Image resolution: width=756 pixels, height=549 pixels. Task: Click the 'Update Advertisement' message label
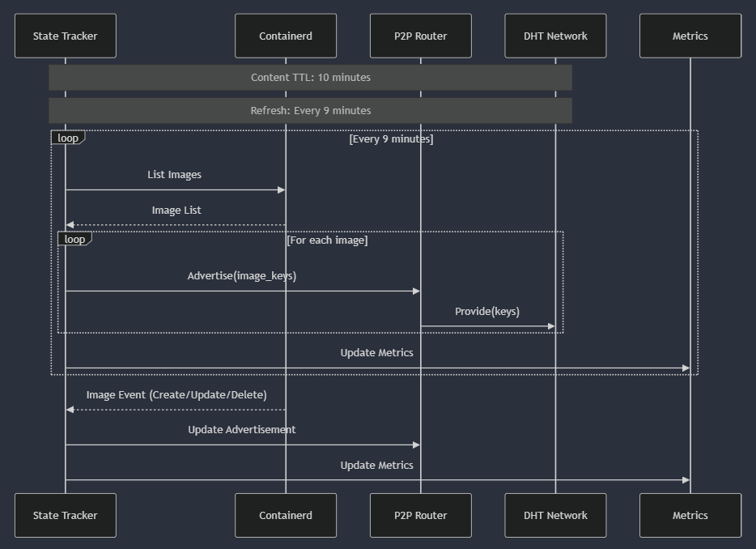[241, 430]
